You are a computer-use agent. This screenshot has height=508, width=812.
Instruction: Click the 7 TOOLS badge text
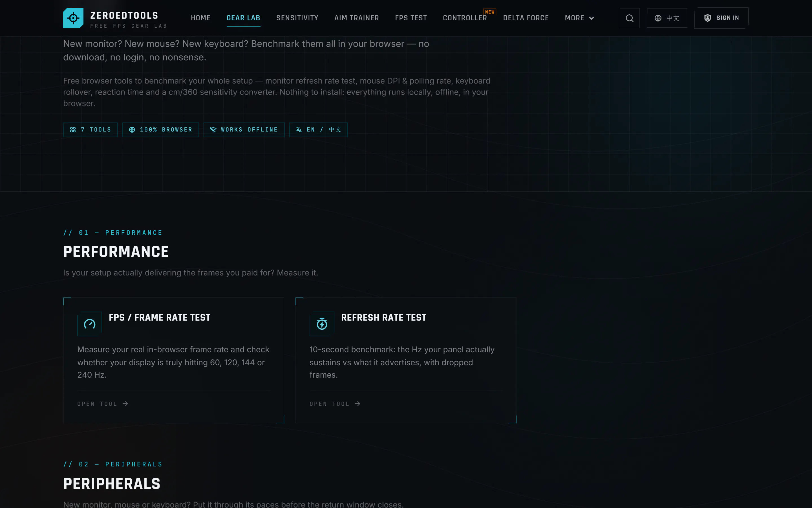coord(96,130)
